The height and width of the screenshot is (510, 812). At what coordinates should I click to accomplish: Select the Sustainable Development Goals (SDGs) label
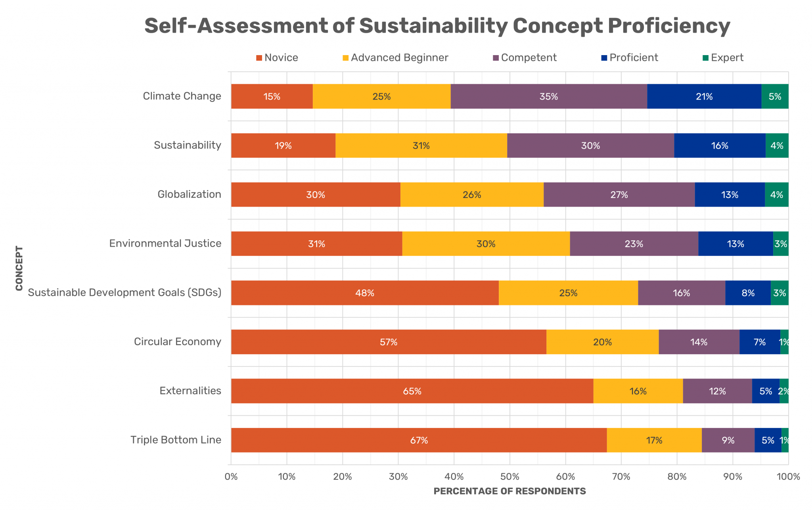click(124, 293)
